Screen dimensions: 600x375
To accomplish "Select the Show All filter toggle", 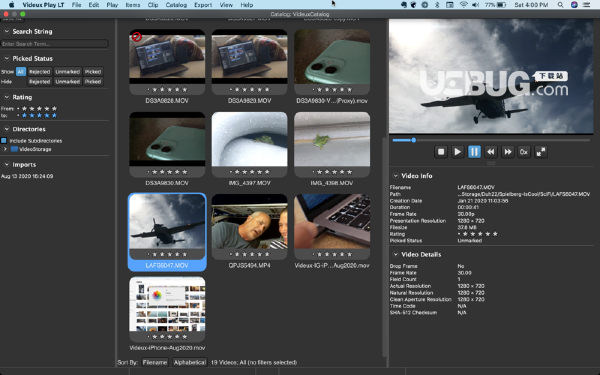I will 21,72.
